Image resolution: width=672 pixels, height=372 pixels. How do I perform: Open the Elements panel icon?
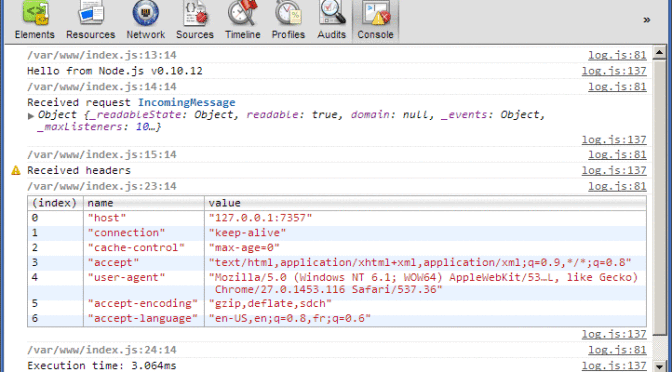[35, 13]
